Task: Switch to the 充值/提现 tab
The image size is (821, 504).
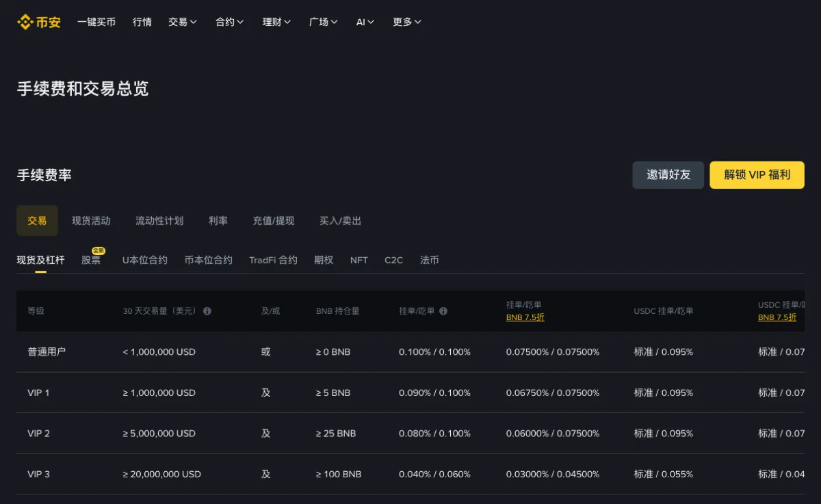Action: pyautogui.click(x=274, y=221)
